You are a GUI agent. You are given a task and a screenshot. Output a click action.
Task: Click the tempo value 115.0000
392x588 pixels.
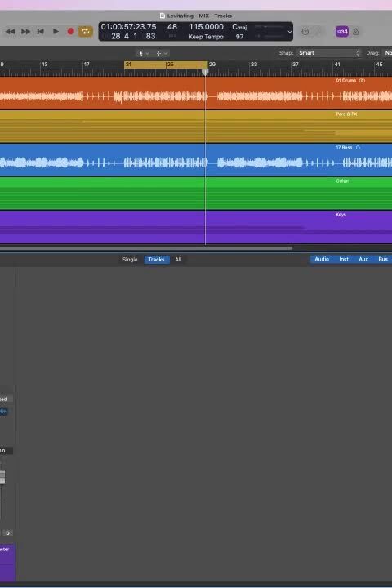206,27
